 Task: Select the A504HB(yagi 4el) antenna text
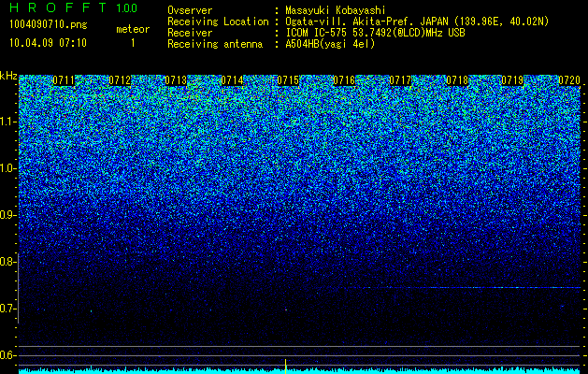coord(330,44)
